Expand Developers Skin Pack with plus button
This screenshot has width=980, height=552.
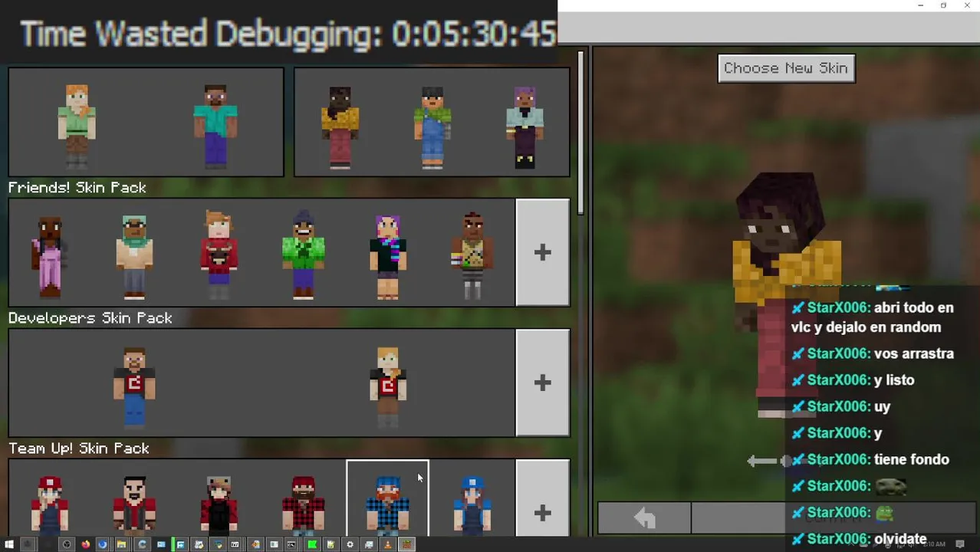coord(542,383)
